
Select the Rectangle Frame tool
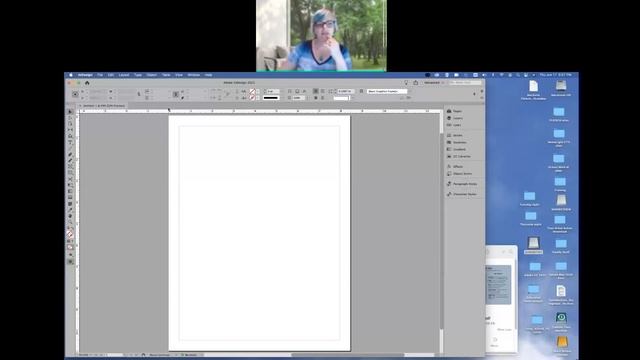(x=70, y=167)
